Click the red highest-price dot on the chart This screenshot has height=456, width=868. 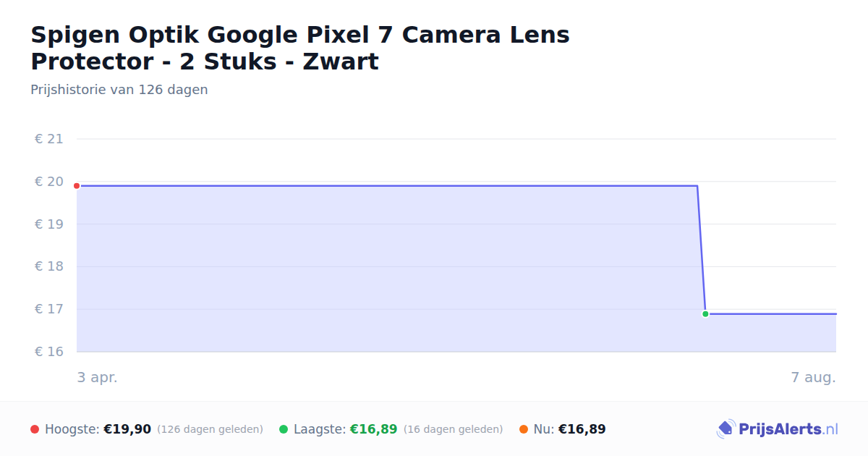pyautogui.click(x=77, y=186)
